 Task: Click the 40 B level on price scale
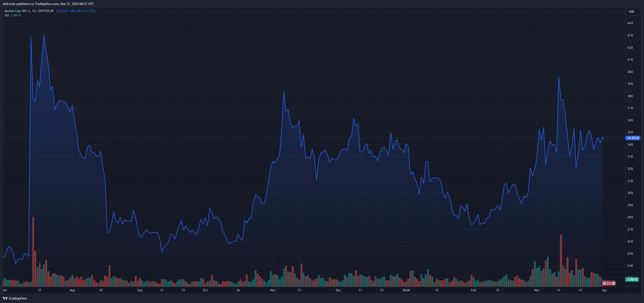coord(630,72)
